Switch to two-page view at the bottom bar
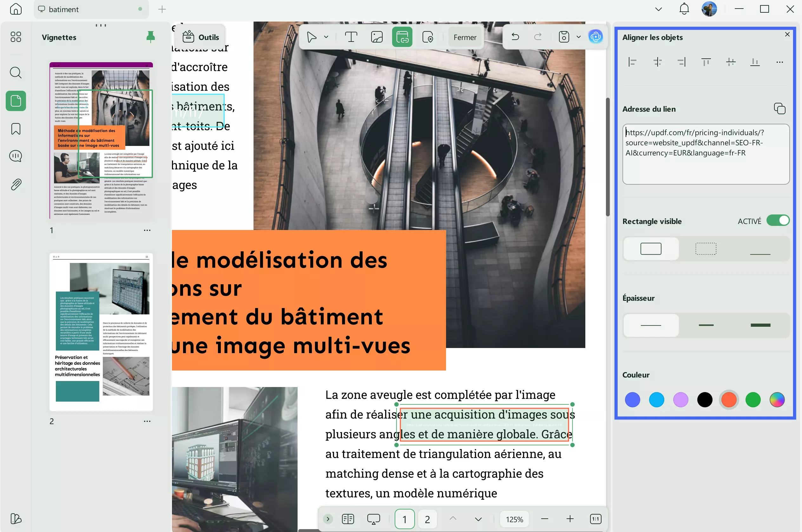The image size is (802, 532). pos(348,519)
